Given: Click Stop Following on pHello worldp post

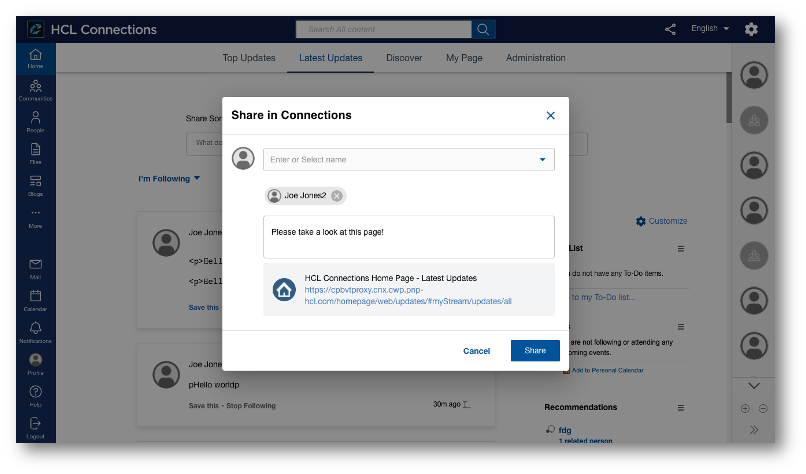Looking at the screenshot, I should coord(251,406).
